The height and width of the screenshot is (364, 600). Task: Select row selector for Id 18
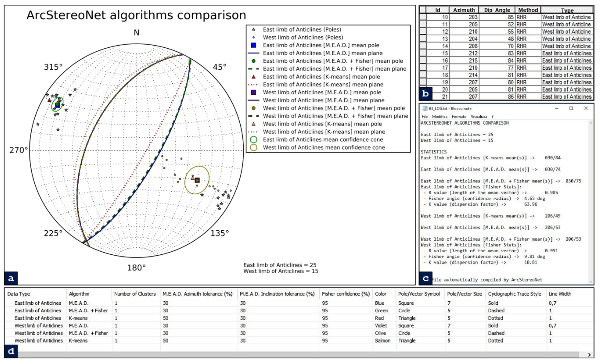tap(423, 75)
